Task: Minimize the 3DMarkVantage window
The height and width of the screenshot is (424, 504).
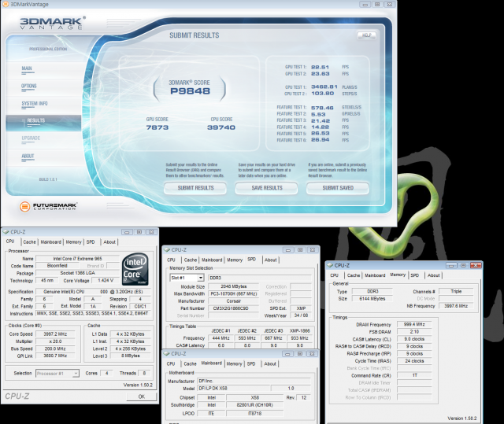Action: click(x=365, y=5)
